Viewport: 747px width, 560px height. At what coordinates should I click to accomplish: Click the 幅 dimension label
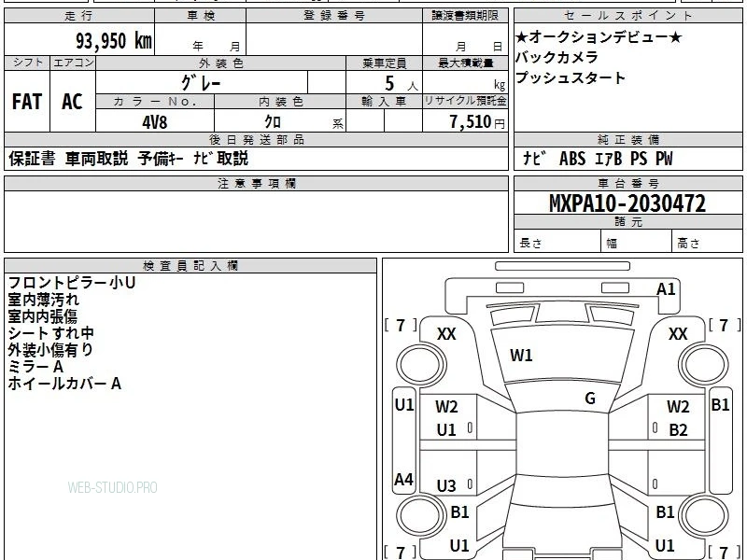(612, 244)
